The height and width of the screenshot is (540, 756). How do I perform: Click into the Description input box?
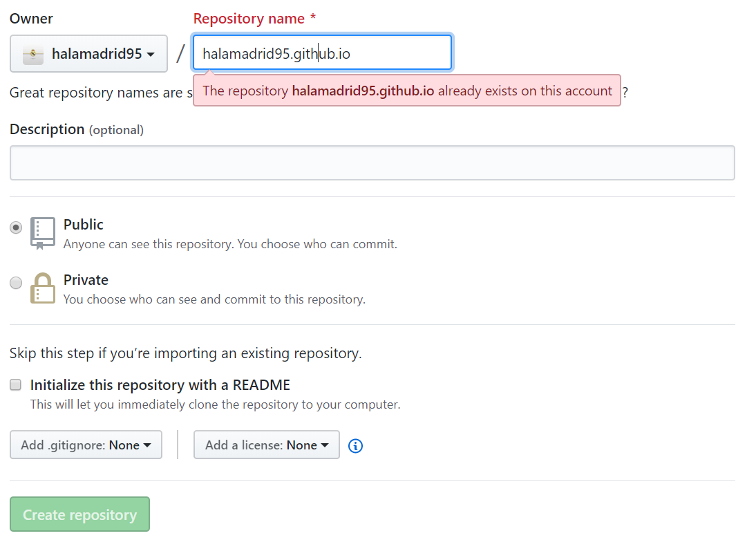coord(372,163)
